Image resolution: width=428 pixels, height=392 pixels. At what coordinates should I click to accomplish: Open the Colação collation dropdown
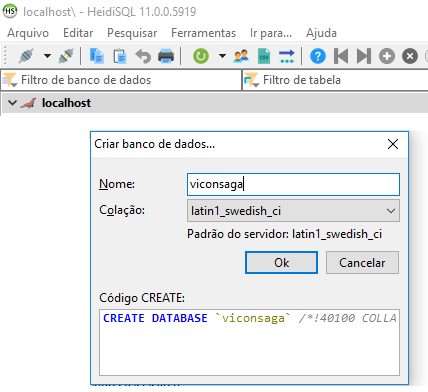point(293,211)
